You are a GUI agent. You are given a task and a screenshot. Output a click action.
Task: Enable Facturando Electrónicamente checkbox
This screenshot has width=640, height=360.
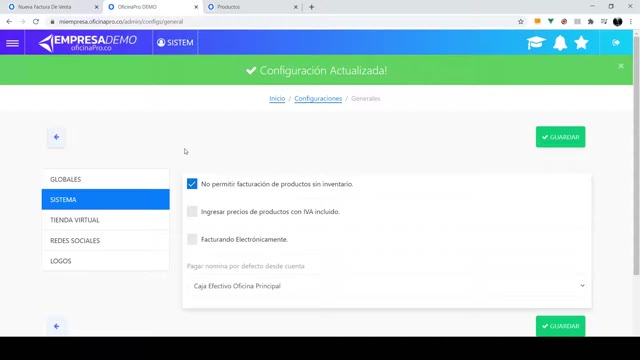192,239
